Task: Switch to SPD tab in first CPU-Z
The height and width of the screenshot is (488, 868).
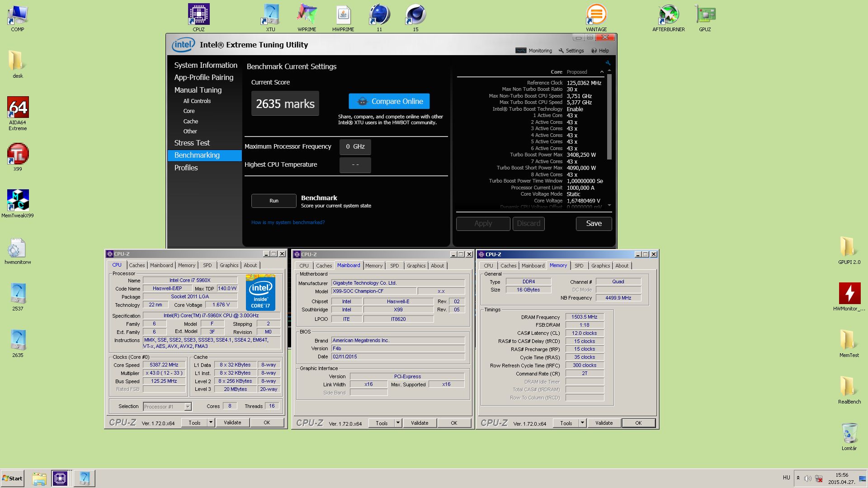Action: (x=208, y=265)
